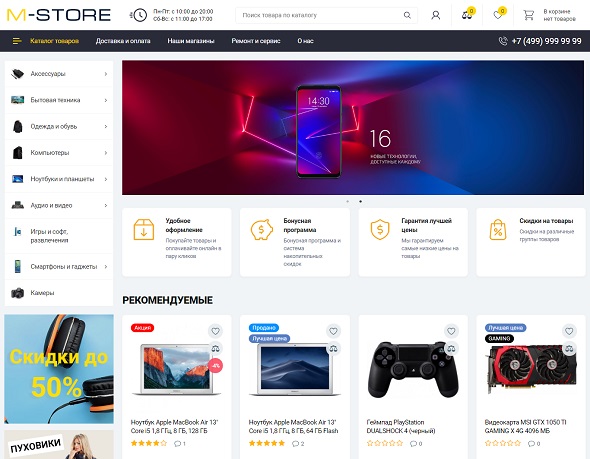Open the compare list scales icon in header
This screenshot has height=459, width=590.
click(x=467, y=15)
